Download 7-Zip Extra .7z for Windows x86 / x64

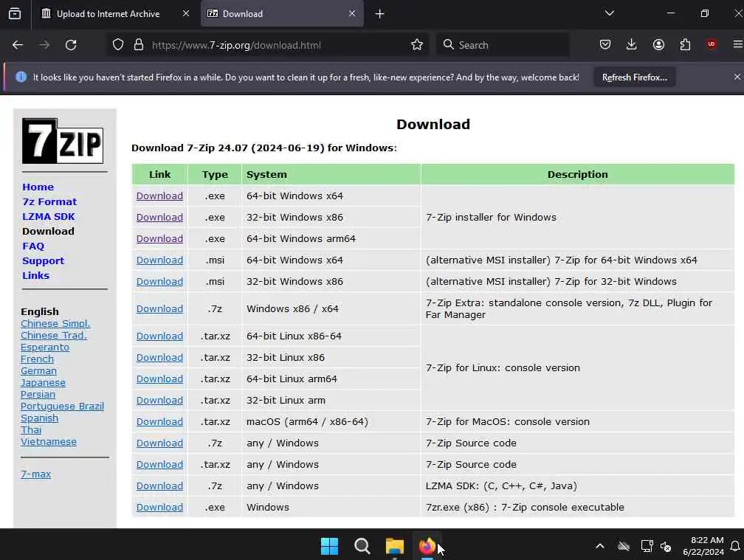coord(159,308)
